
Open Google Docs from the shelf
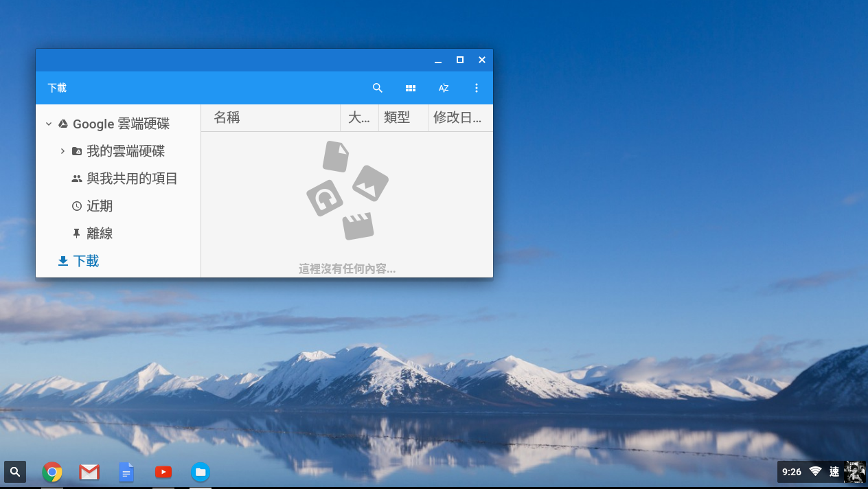(x=126, y=472)
